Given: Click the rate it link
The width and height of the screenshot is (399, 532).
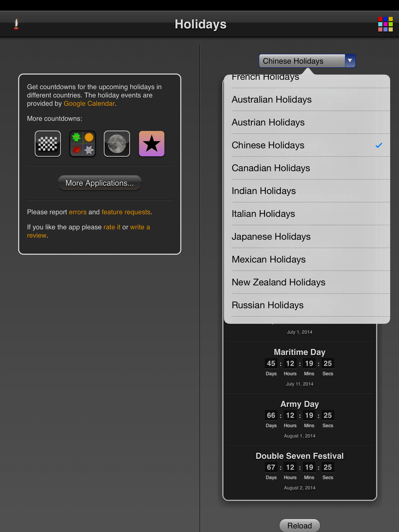Looking at the screenshot, I should tap(112, 227).
